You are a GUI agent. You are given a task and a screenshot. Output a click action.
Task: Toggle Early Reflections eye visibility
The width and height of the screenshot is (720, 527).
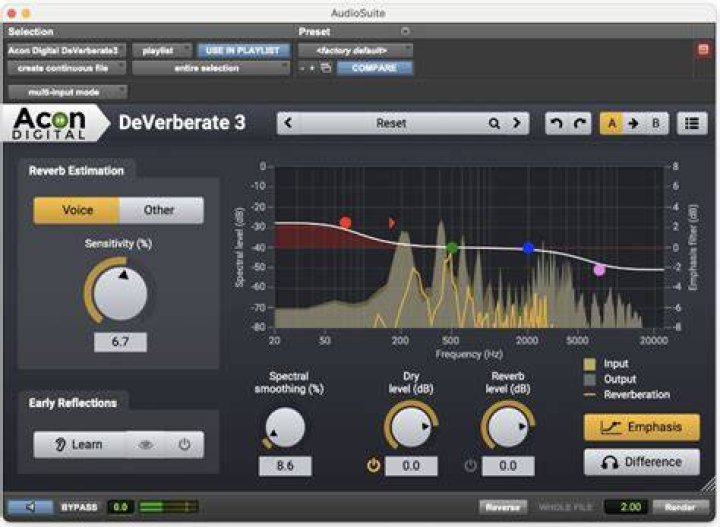[146, 444]
